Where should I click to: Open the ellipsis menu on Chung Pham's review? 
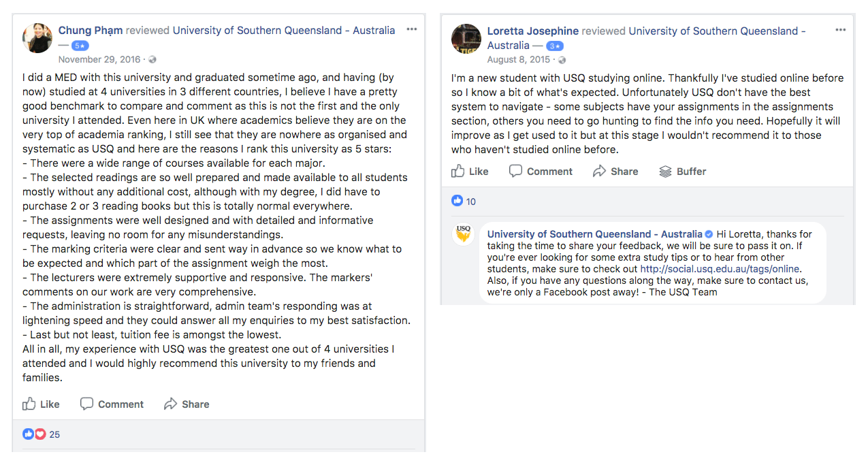point(411,29)
